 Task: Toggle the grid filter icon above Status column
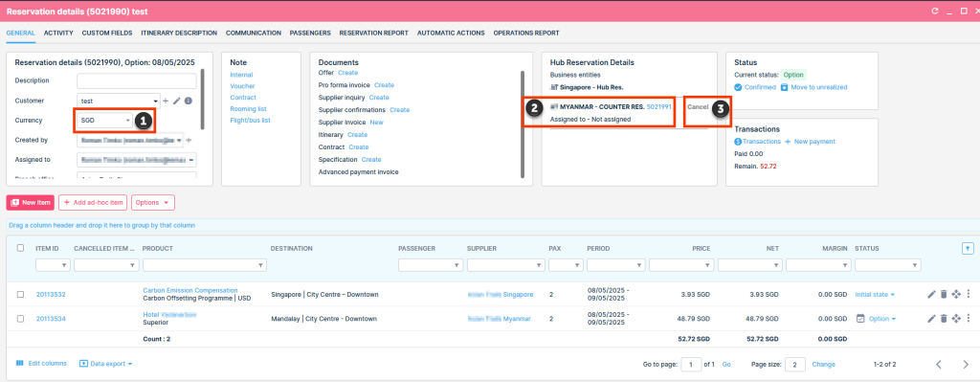968,249
